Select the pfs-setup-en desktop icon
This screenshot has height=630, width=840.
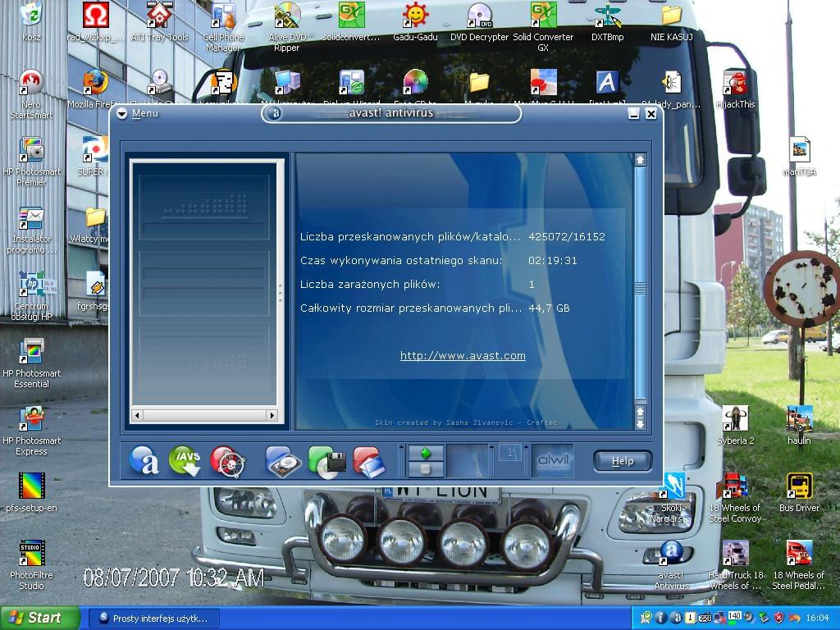click(31, 493)
